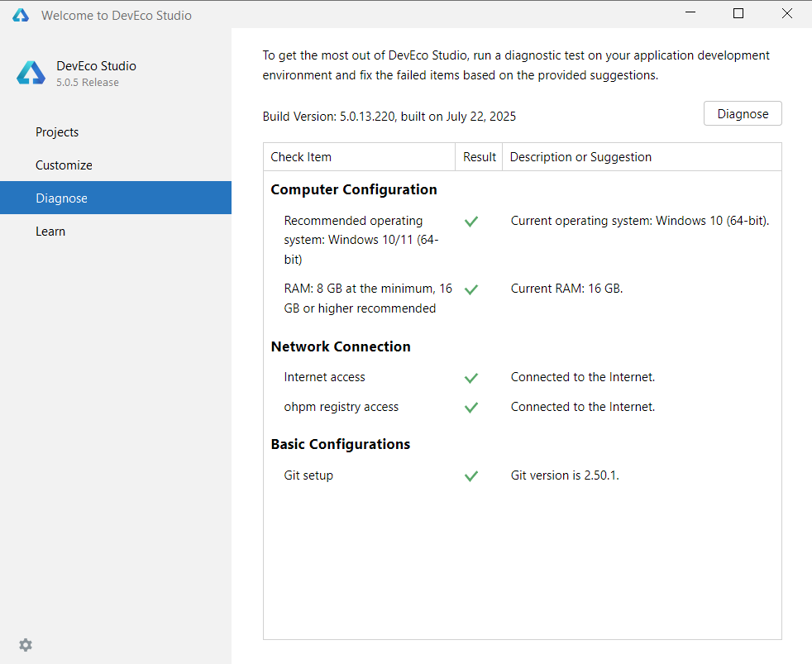The width and height of the screenshot is (812, 664).
Task: Click the Build Version 5.0.13.220 text
Action: point(389,117)
